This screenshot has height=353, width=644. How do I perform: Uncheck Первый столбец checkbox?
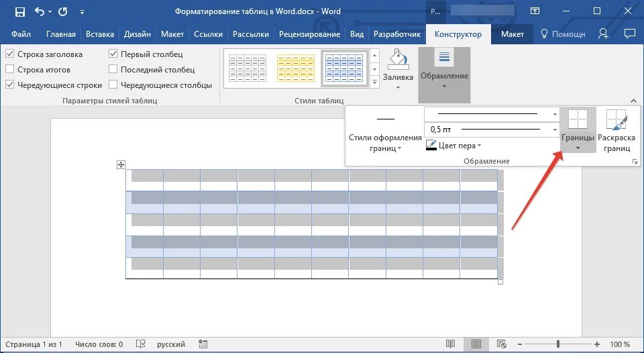click(113, 54)
